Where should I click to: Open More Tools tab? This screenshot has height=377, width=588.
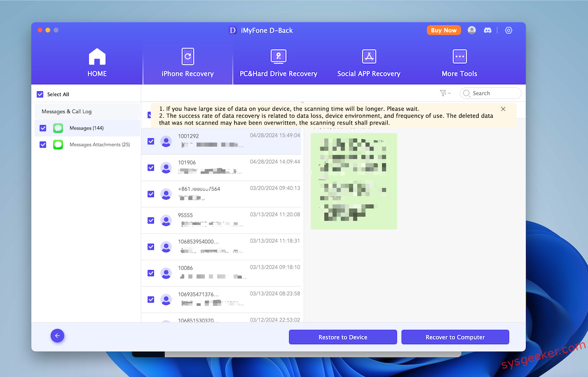pos(459,63)
